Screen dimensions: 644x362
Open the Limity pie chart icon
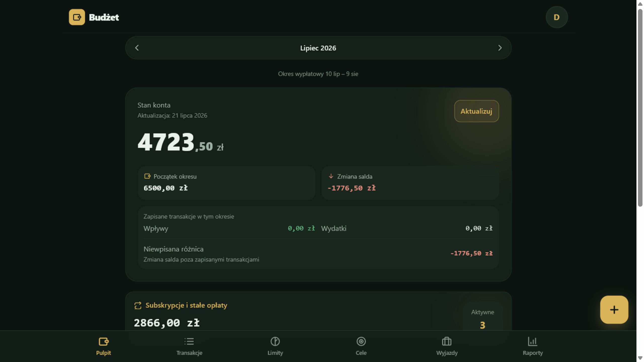[x=275, y=341]
